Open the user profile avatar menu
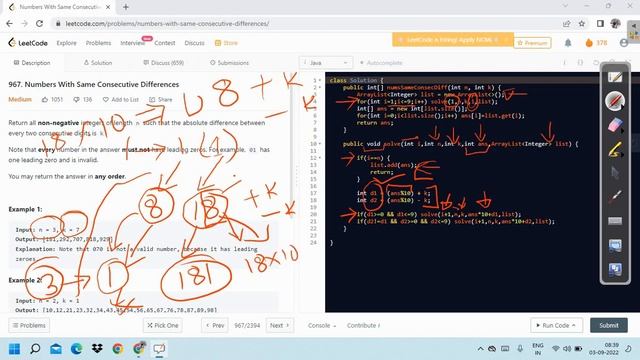 point(623,43)
